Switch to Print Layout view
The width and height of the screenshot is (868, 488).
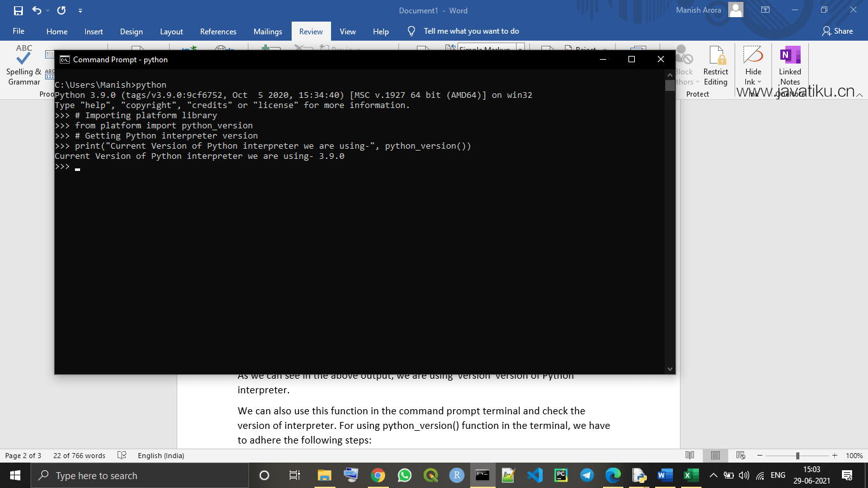tap(715, 456)
